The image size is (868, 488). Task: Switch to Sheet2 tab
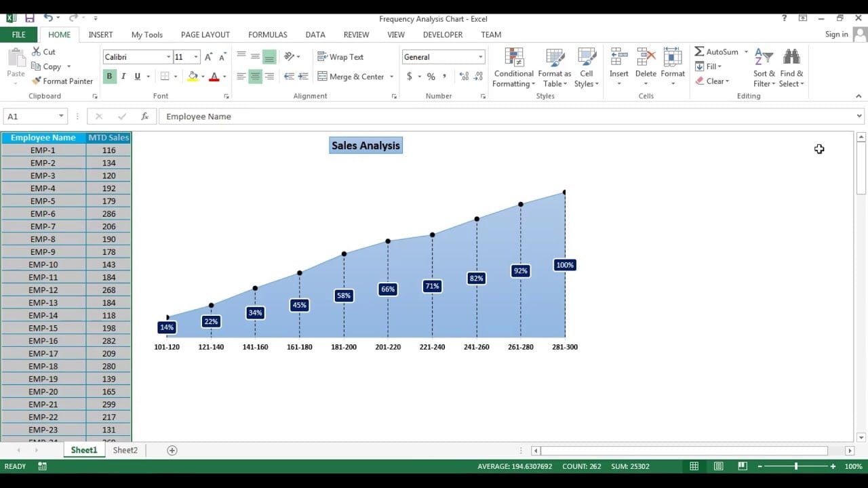click(x=125, y=450)
